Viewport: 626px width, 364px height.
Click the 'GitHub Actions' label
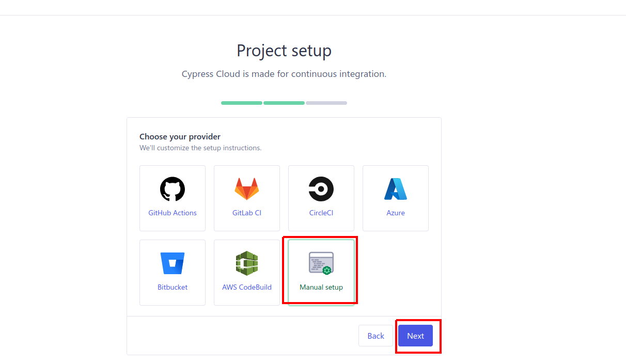(x=173, y=213)
